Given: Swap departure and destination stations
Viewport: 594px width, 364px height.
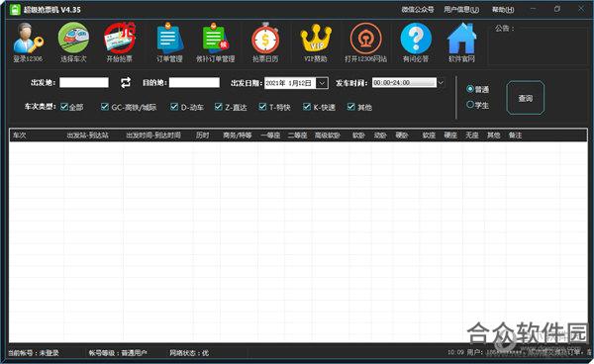Looking at the screenshot, I should click(x=126, y=82).
